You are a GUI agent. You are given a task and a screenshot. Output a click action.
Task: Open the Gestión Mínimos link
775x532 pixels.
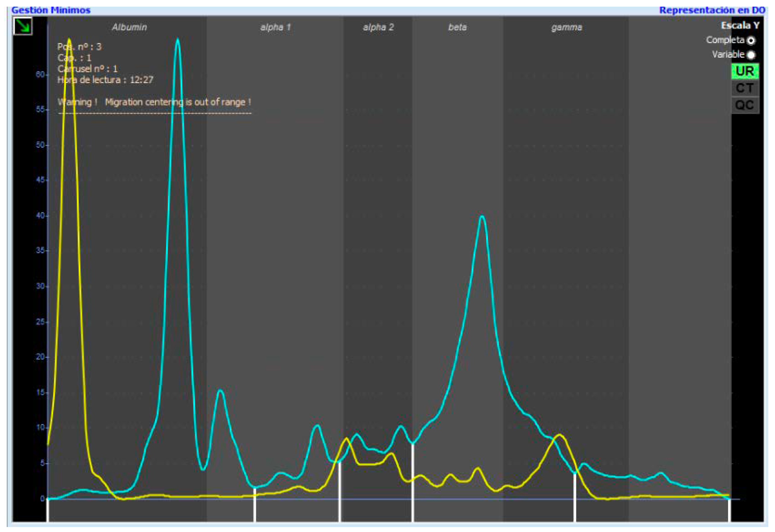click(x=51, y=10)
